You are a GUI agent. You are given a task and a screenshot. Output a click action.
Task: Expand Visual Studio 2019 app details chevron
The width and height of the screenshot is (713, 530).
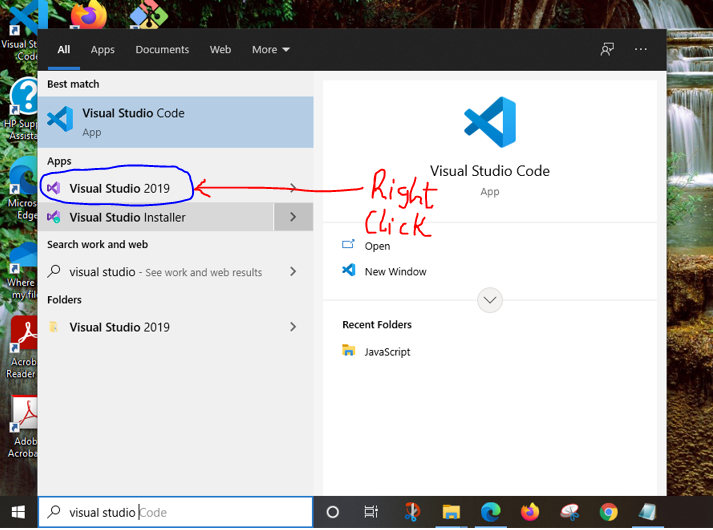pyautogui.click(x=293, y=188)
